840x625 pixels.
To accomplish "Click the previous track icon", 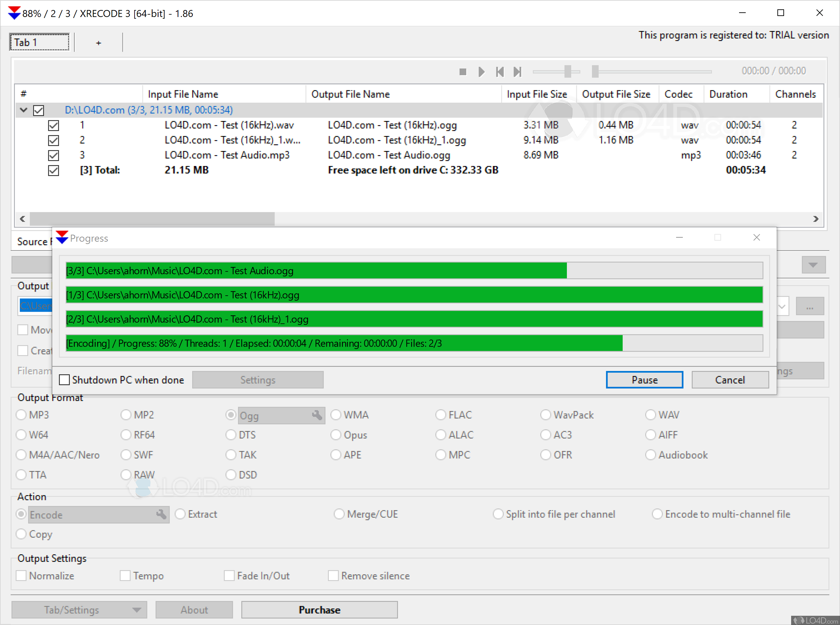I will (x=500, y=72).
